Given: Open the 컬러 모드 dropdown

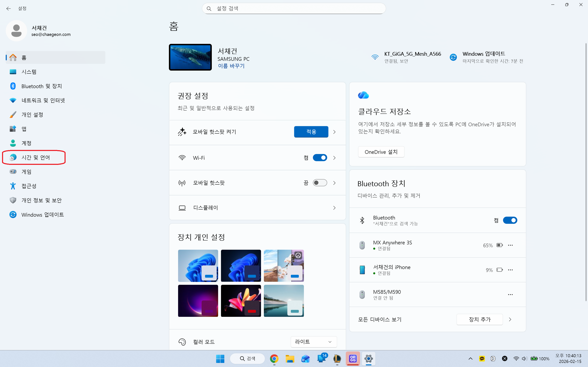Looking at the screenshot, I should (314, 341).
